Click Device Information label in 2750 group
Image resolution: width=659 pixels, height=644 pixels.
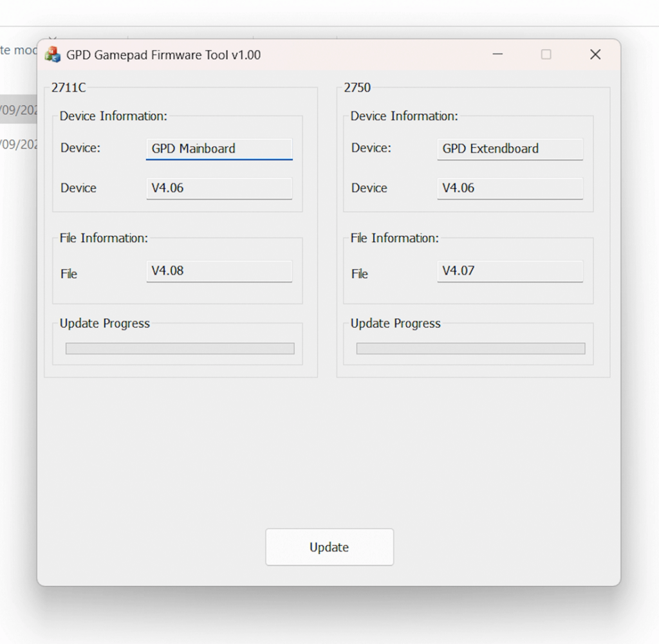point(404,116)
